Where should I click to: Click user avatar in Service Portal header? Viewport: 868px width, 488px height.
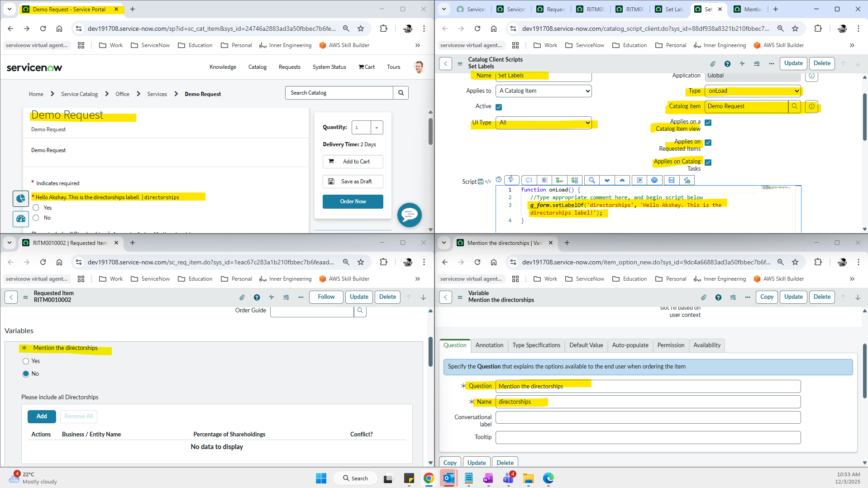[x=419, y=67]
